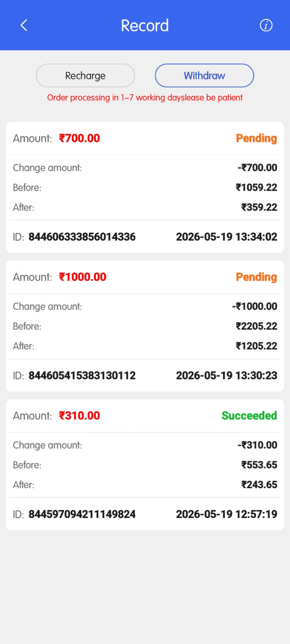Open the ₹1000.00 withdrawal record
The width and height of the screenshot is (290, 644).
pos(145,326)
